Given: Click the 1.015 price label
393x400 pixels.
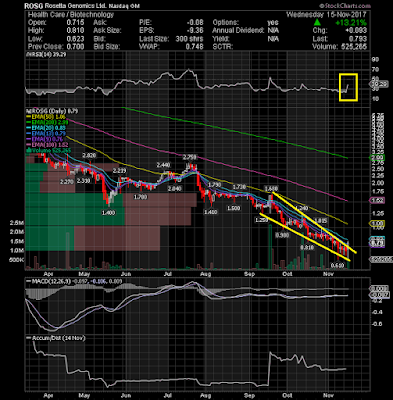Looking at the screenshot, I should point(320,220).
